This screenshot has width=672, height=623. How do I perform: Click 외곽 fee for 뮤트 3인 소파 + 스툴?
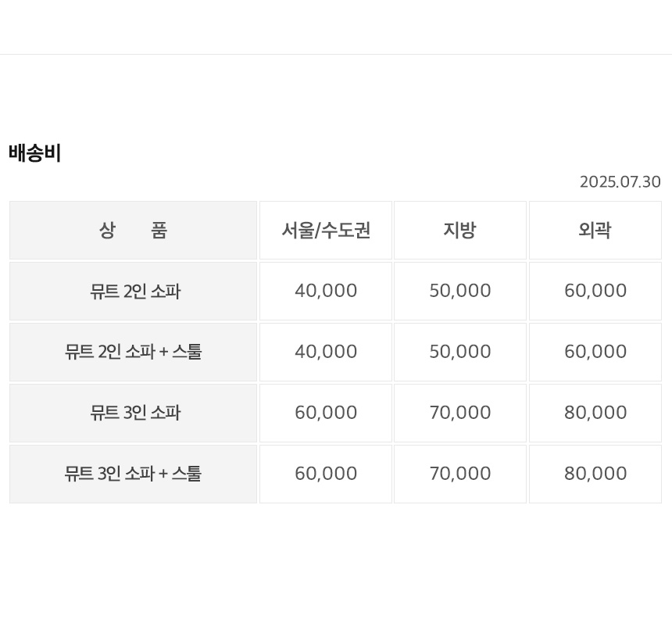[x=595, y=474]
